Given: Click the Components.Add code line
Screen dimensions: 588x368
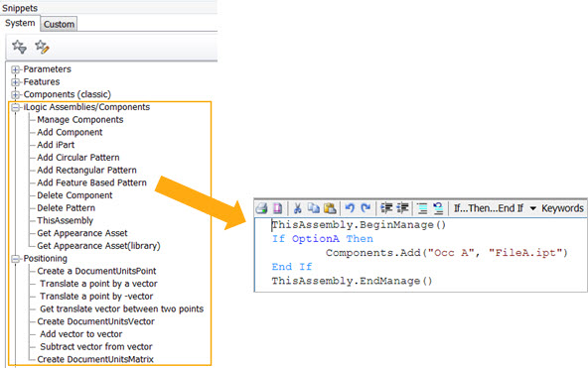Looking at the screenshot, I should 447,253.
